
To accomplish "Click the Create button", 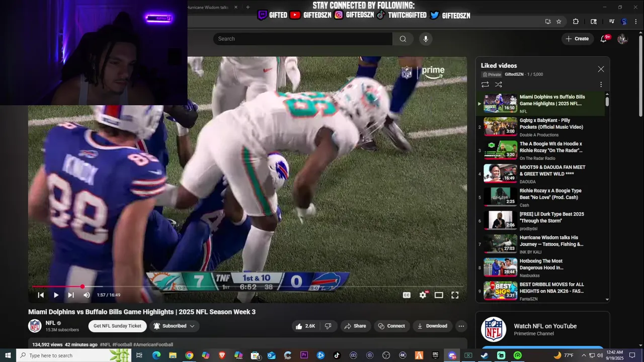I will tap(578, 39).
